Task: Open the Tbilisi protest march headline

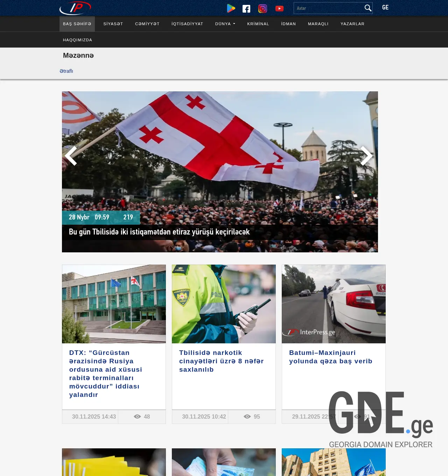Action: [159, 232]
